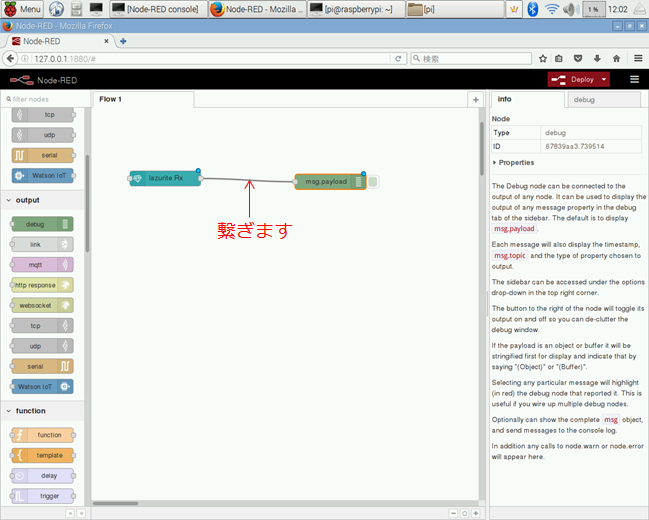This screenshot has height=520, width=649.
Task: Zoom in the flow canvas
Action: [x=476, y=513]
